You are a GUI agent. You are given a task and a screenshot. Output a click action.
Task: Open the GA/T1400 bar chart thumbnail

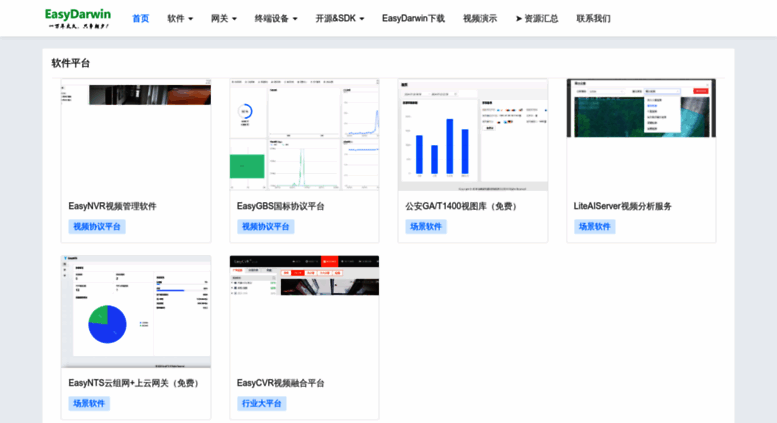[x=473, y=134]
